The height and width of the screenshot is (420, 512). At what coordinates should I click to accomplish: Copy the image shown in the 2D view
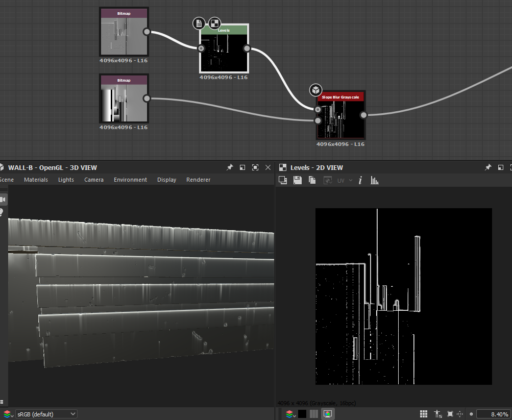[312, 180]
